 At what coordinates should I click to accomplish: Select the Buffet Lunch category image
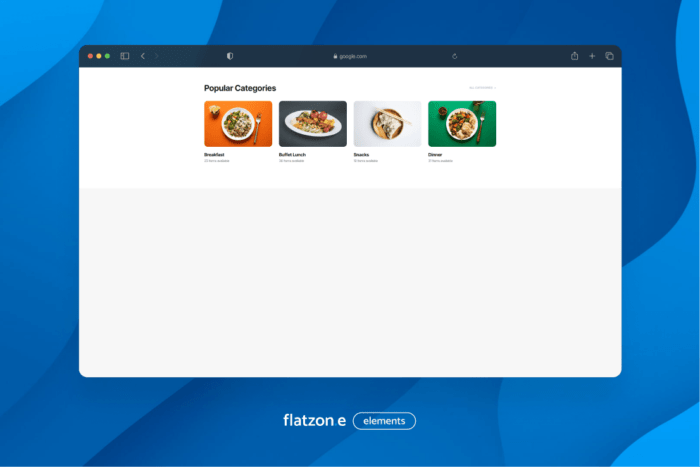pos(313,124)
